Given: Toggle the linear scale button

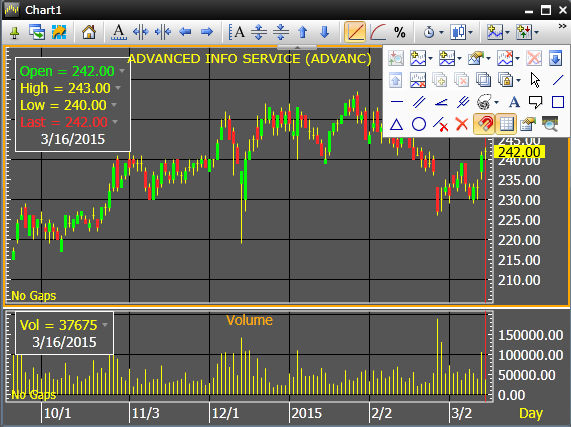Looking at the screenshot, I should tap(355, 32).
